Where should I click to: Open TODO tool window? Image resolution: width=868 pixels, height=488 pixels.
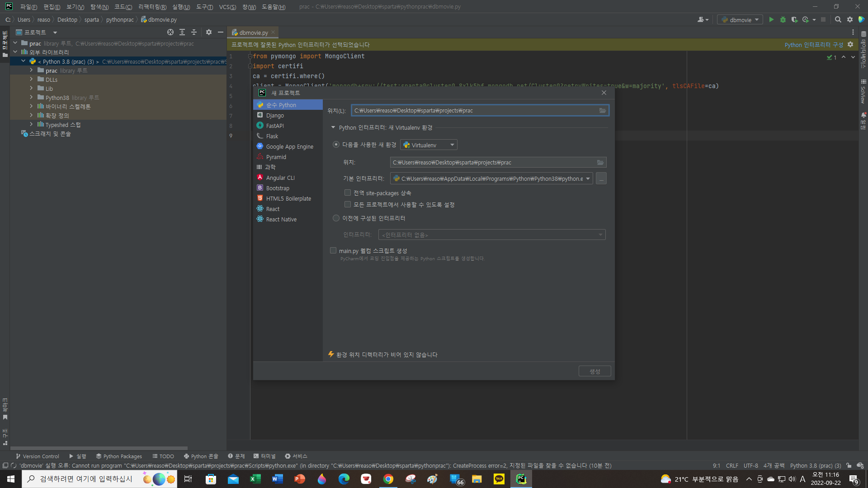[x=163, y=456]
